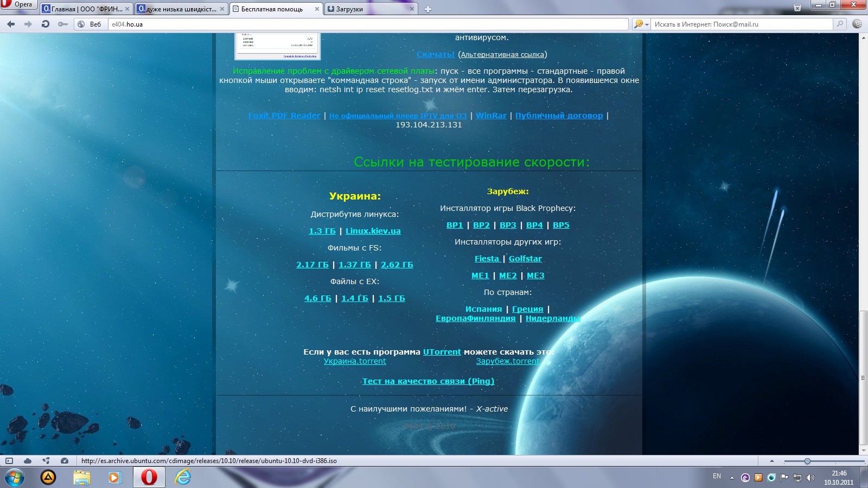Click the password wand key icon
Image resolution: width=868 pixels, height=488 pixels.
63,24
